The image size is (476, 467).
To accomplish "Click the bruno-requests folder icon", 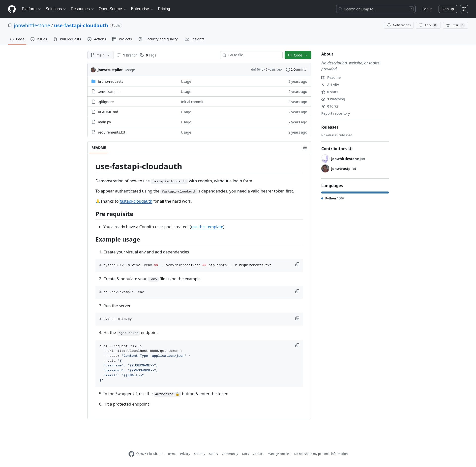I will point(93,81).
